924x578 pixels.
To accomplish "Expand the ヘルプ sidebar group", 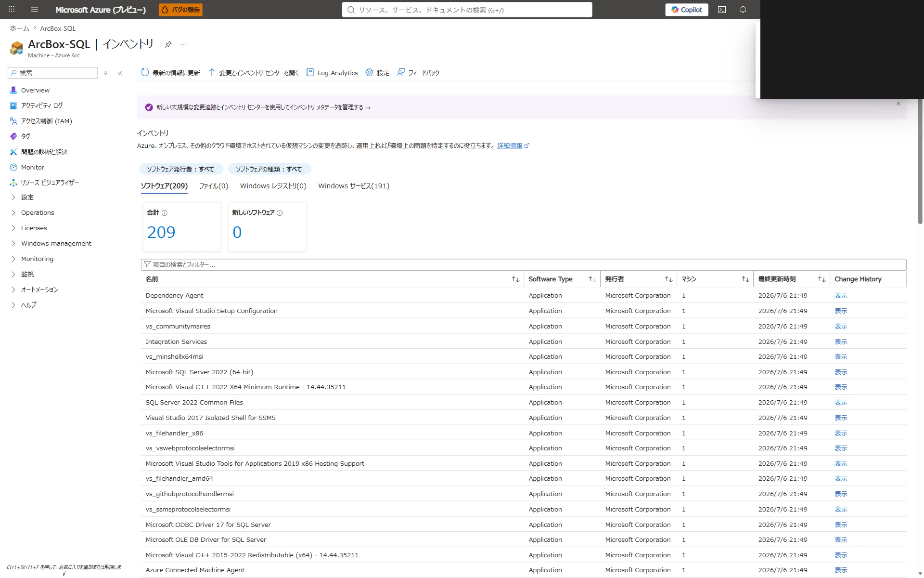I will point(28,305).
